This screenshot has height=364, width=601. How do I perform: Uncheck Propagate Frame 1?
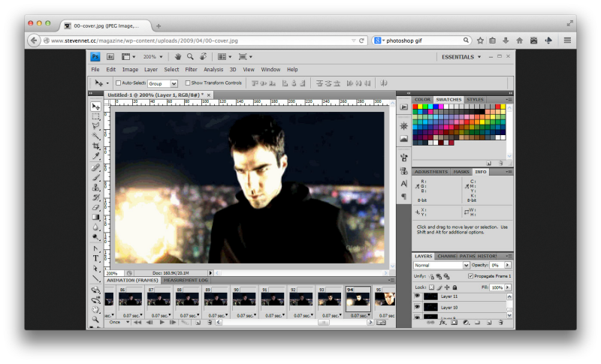[x=470, y=276]
